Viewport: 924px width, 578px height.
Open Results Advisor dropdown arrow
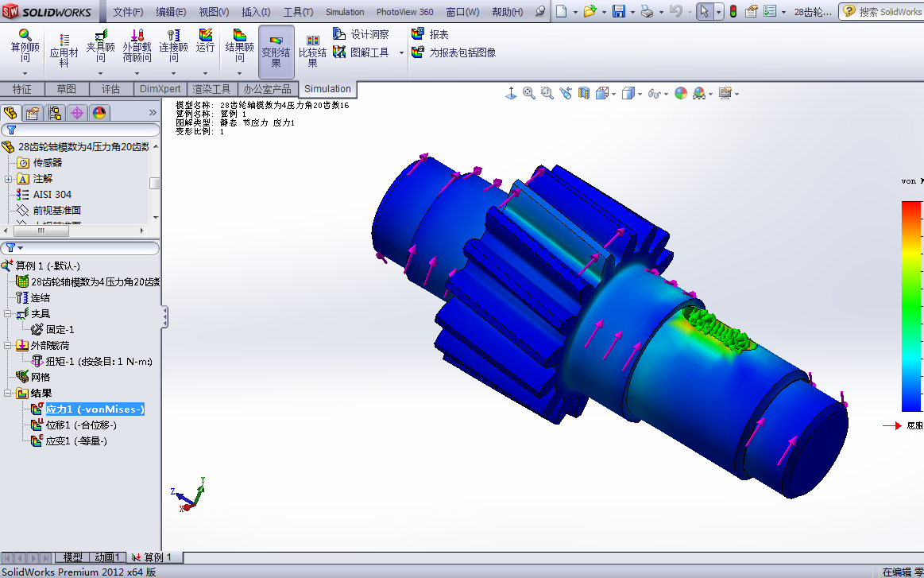tap(239, 74)
